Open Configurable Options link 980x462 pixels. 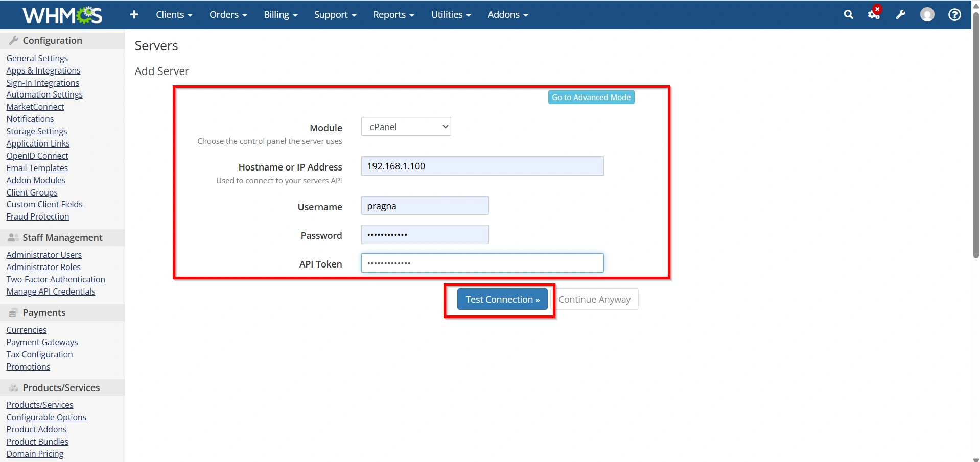(46, 417)
